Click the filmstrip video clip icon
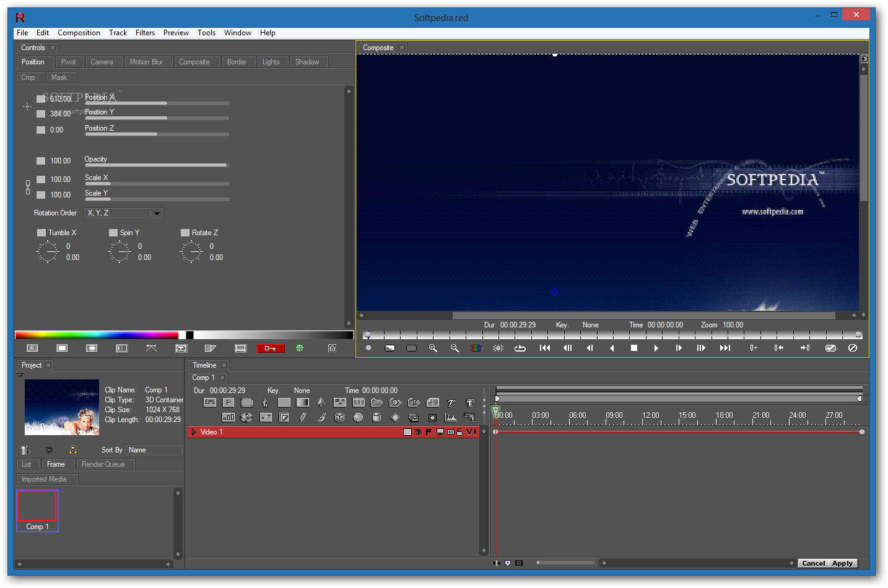Image resolution: width=888 pixels, height=588 pixels. (359, 402)
